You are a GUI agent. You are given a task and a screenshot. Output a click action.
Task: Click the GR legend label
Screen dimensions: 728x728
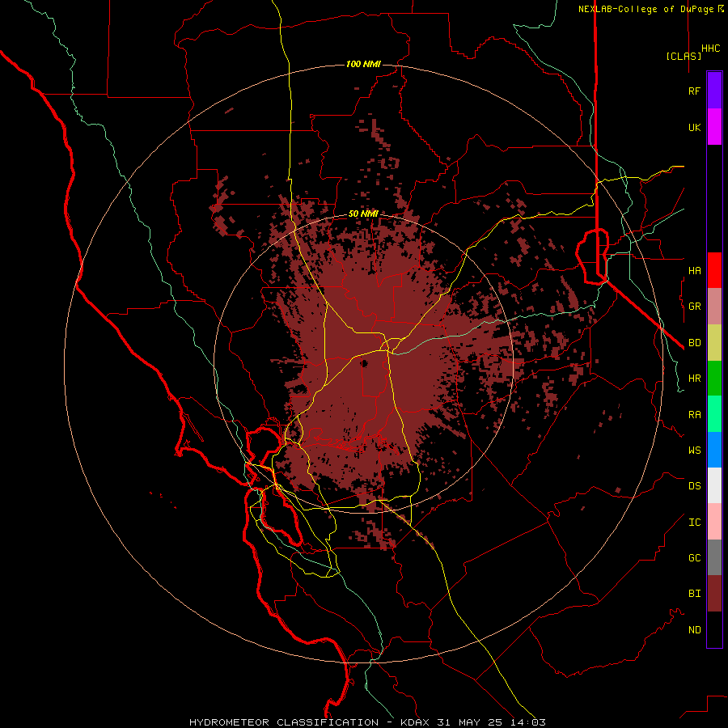coord(694,307)
